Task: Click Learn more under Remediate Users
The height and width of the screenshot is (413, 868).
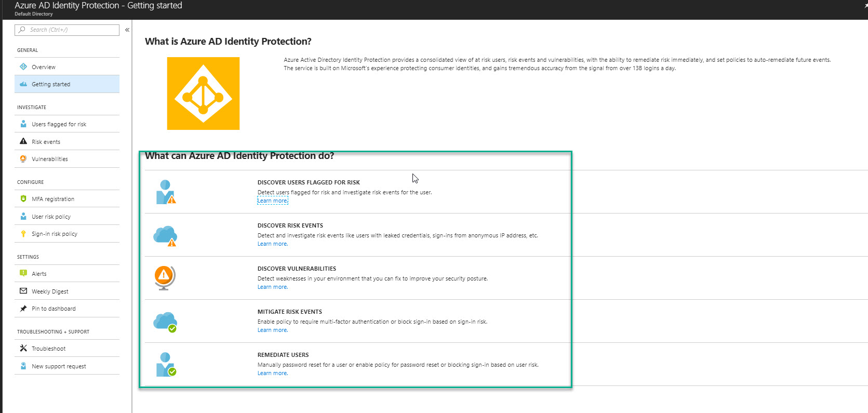Action: [272, 374]
